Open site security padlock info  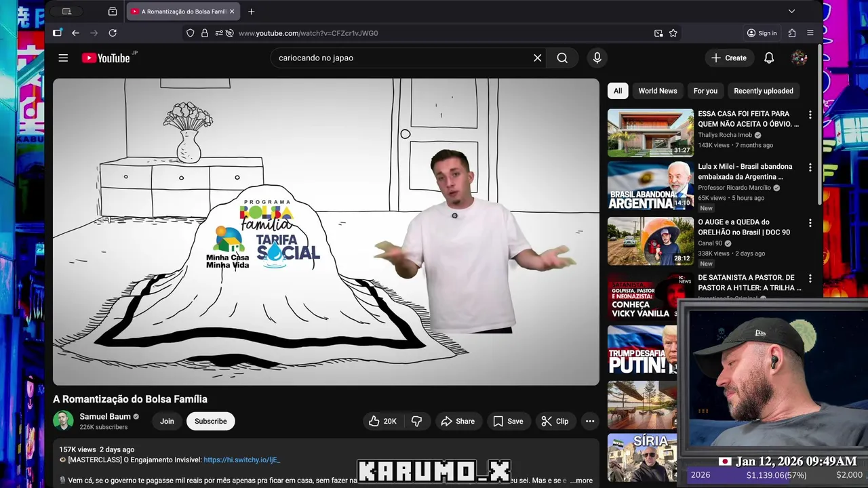point(205,33)
